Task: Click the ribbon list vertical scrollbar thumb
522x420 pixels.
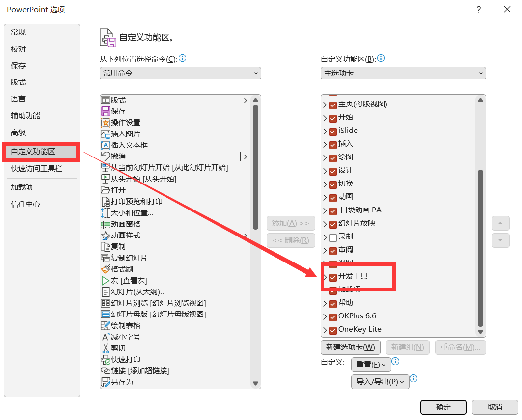Action: point(480,248)
